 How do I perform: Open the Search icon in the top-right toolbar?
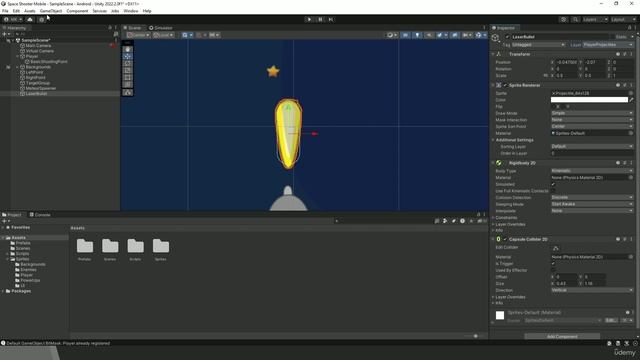(575, 19)
